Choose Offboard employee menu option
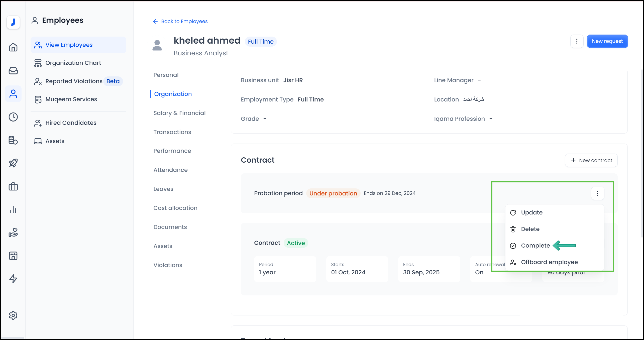The image size is (644, 340). click(x=549, y=262)
